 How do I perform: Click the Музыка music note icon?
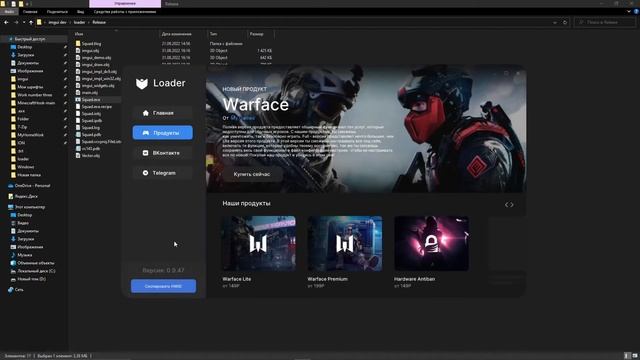coord(13,255)
